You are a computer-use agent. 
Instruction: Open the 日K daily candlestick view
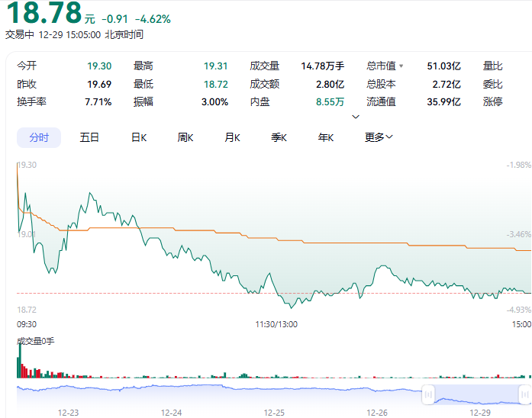point(138,137)
